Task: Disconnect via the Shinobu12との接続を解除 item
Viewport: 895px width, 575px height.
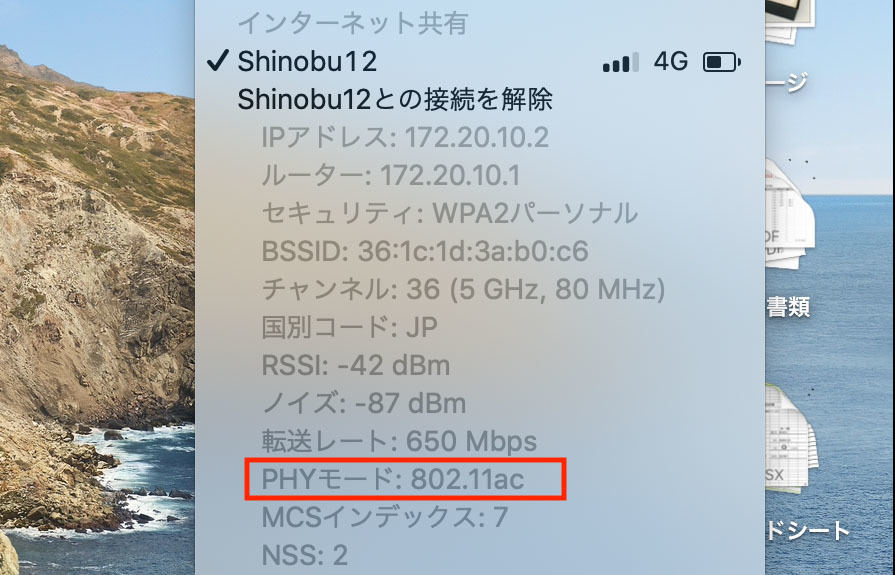Action: coord(395,99)
